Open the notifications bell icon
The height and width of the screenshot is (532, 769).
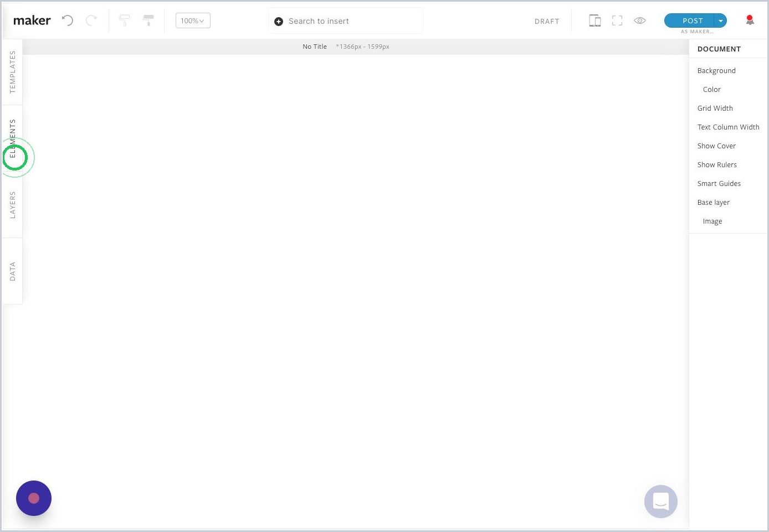pos(750,20)
